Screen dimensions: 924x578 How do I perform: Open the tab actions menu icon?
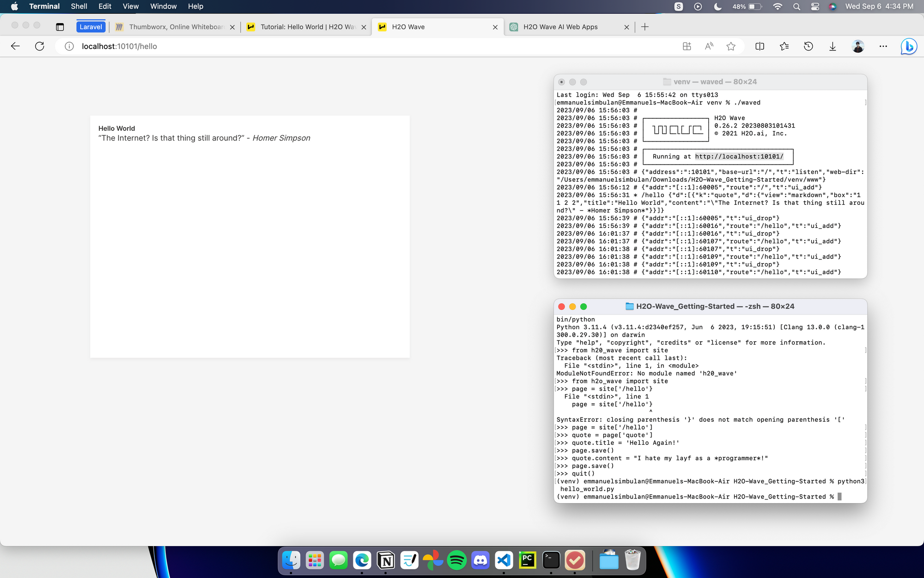tap(60, 27)
